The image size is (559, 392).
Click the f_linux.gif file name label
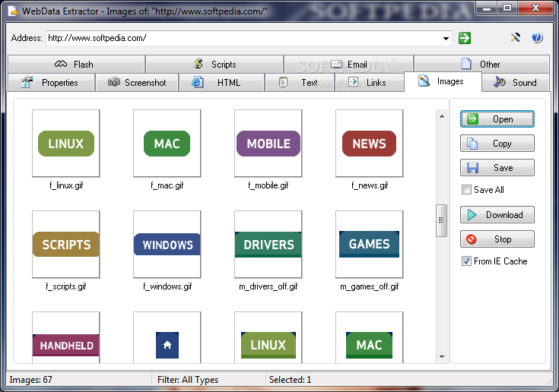pyautogui.click(x=66, y=185)
